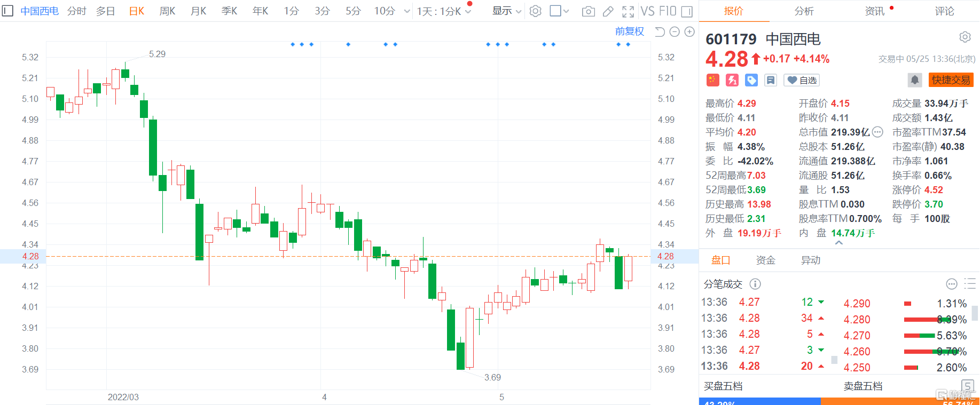The height and width of the screenshot is (405, 980).
Task: Select 年K period
Action: pos(260,11)
